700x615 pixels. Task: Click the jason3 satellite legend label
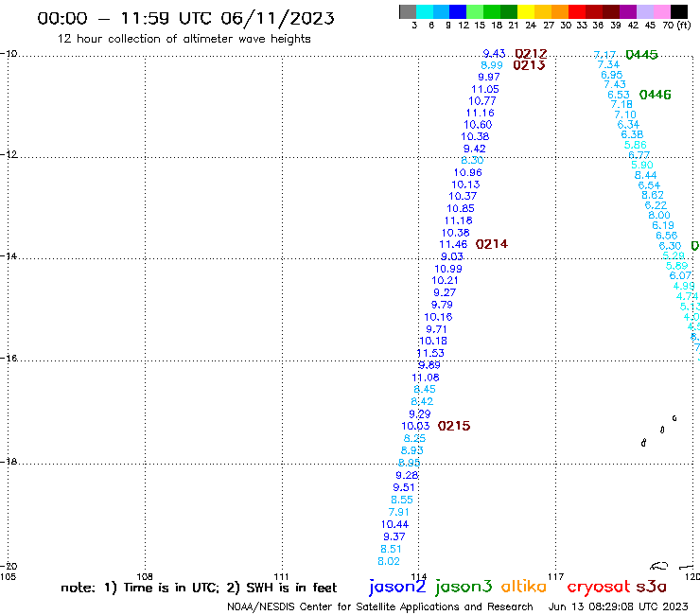pos(464,587)
